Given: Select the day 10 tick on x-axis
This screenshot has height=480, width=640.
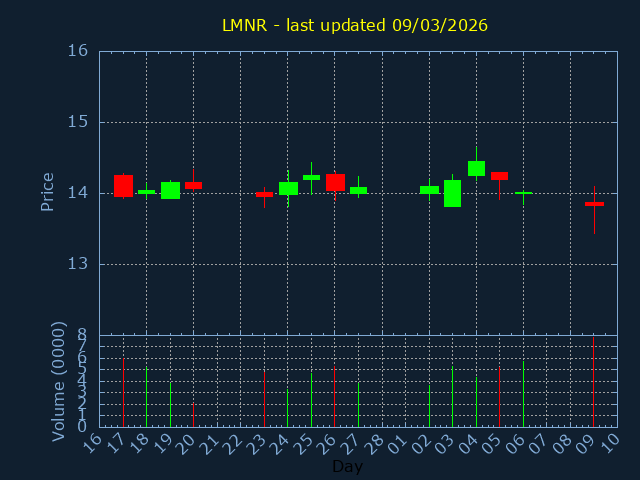Looking at the screenshot, I should (610, 440).
